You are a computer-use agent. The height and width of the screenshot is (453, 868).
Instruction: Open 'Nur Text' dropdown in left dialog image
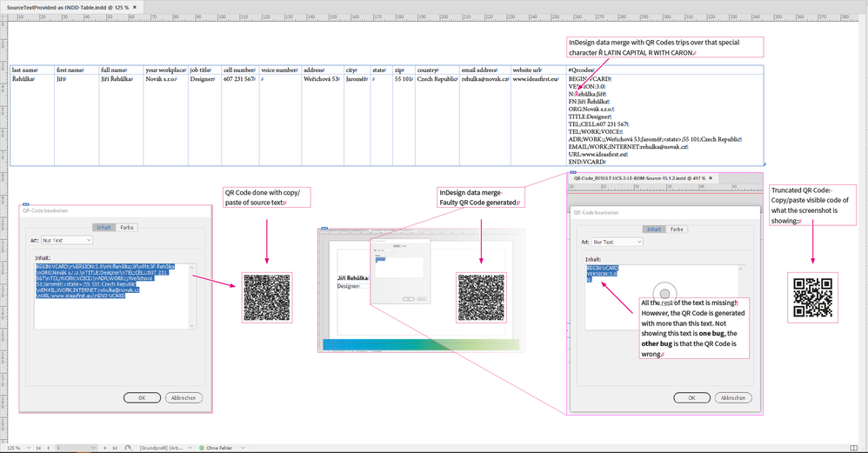point(66,240)
